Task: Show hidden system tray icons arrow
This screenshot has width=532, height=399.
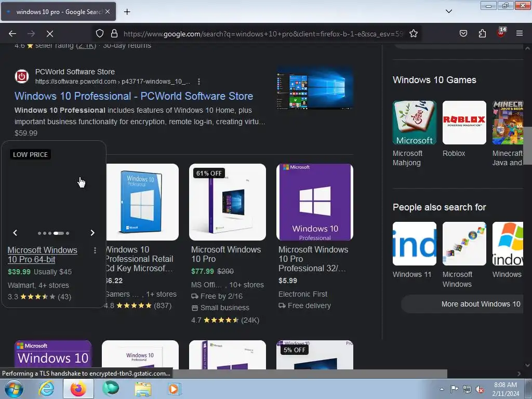Action: coord(442,389)
